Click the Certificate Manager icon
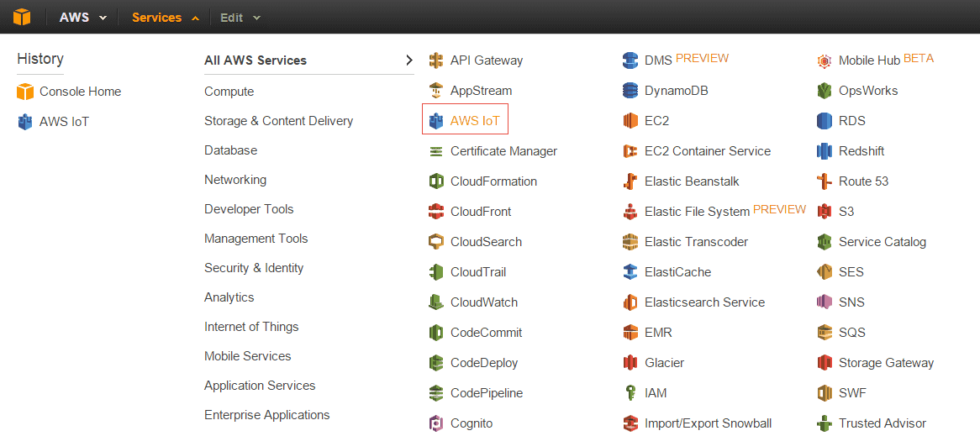980x436 pixels. [x=436, y=151]
